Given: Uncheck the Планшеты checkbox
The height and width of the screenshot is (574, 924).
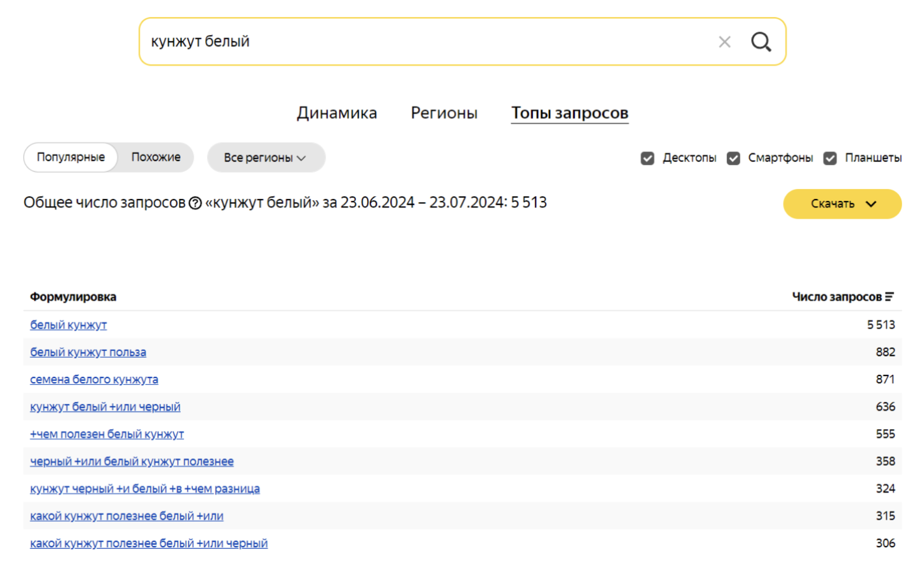Looking at the screenshot, I should (830, 158).
